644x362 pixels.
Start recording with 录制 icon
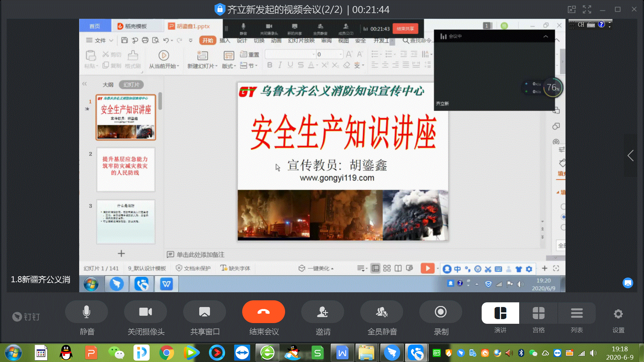coord(441,312)
